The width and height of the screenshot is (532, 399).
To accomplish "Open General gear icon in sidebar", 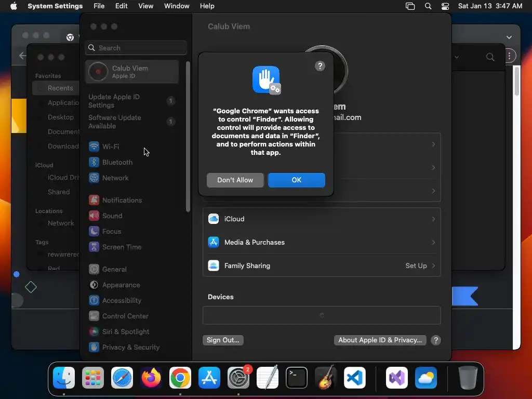I will click(x=94, y=270).
